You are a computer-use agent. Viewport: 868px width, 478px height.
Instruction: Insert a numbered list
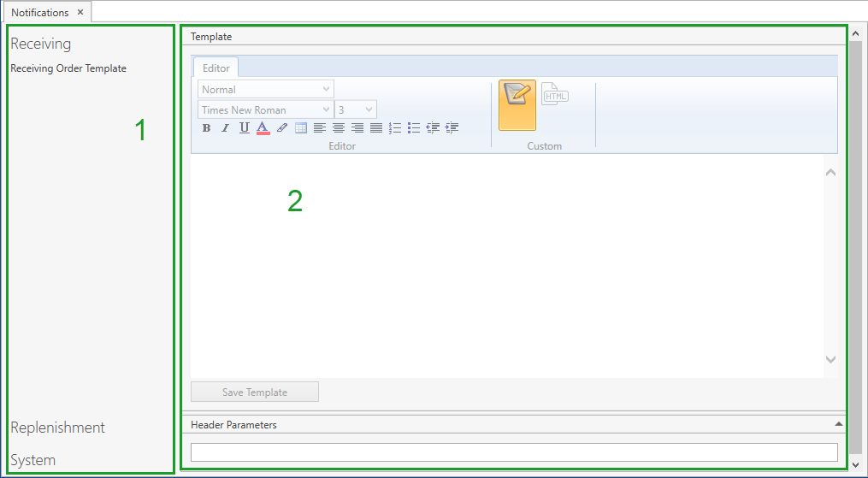pos(395,128)
